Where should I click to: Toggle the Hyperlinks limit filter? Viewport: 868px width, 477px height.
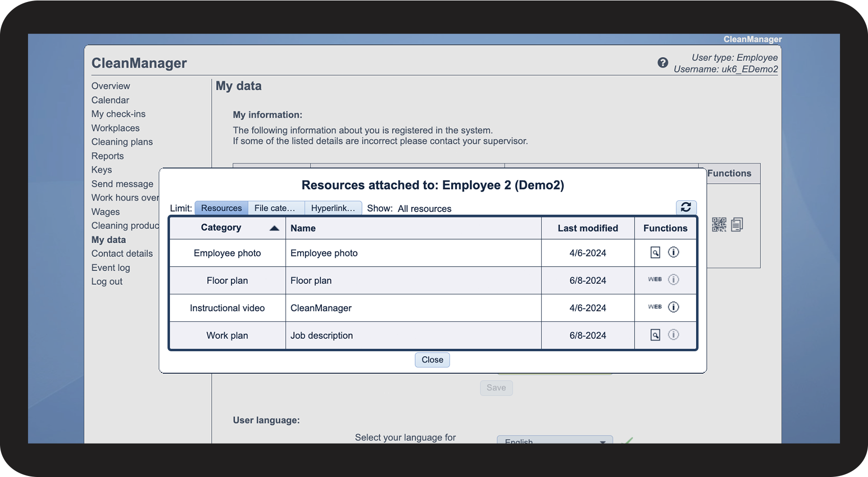point(333,208)
